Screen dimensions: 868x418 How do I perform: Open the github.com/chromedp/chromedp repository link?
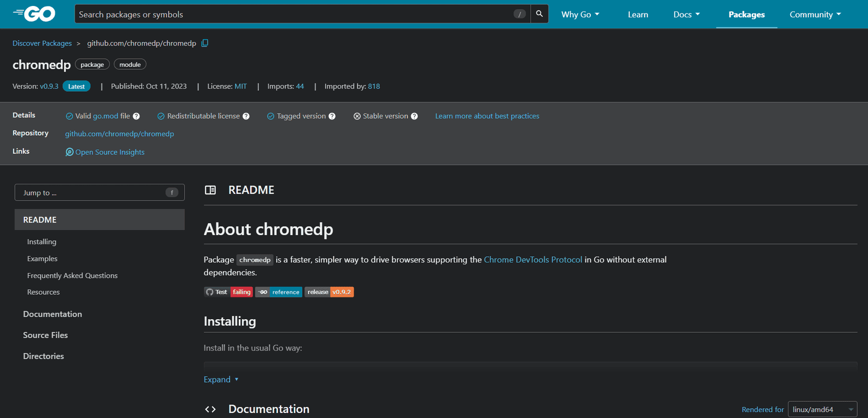pos(119,134)
